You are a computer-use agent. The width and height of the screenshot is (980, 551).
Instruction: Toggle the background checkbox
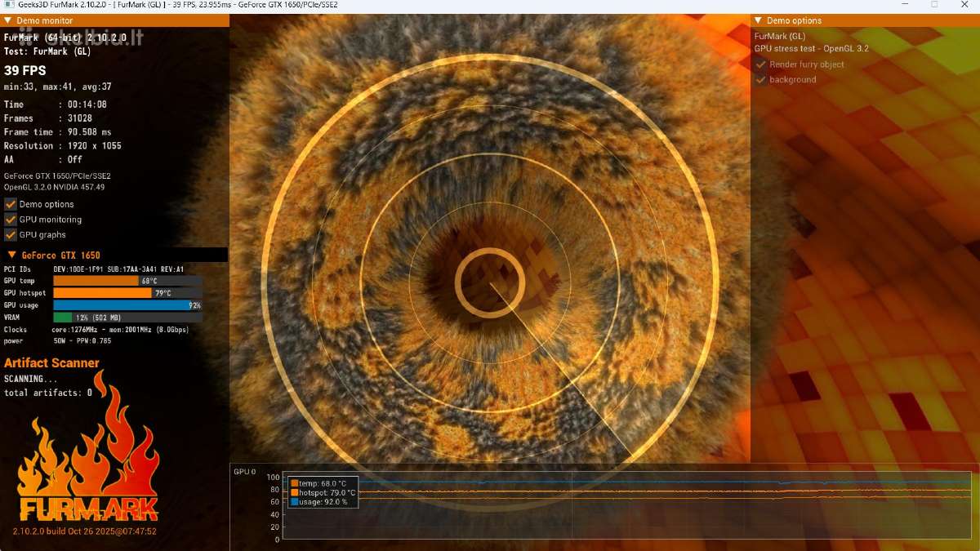761,79
